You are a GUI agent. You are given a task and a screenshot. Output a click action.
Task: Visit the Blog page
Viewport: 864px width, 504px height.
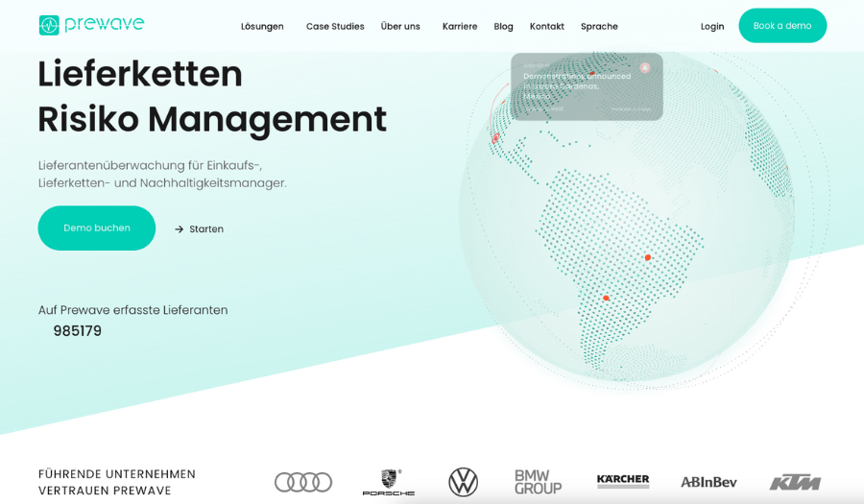[503, 27]
